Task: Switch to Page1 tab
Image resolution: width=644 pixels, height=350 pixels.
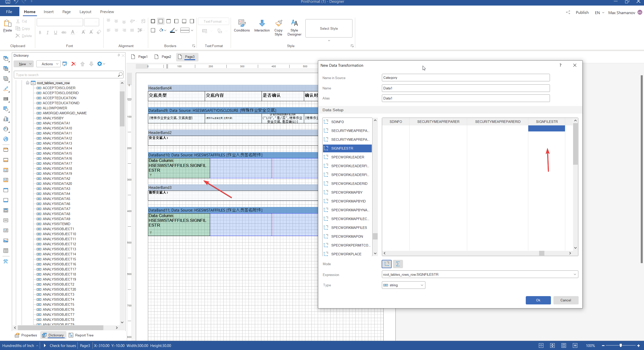Action: [142, 56]
